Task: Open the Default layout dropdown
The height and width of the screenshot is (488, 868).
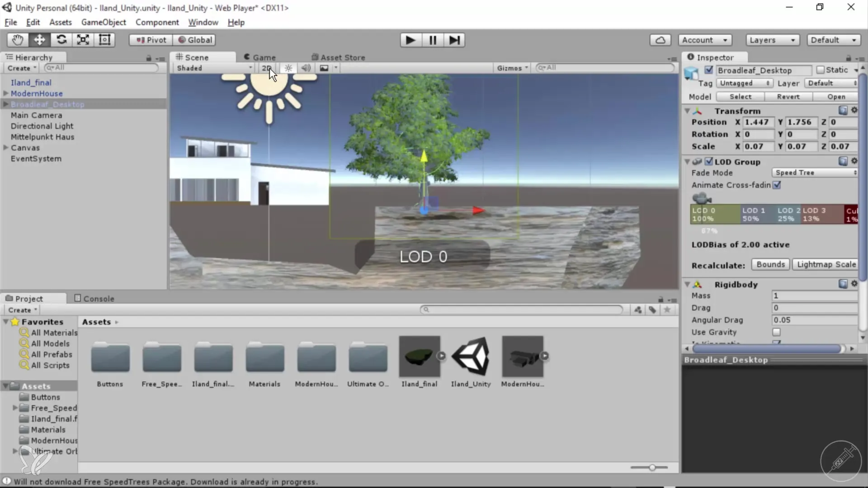Action: coord(833,40)
